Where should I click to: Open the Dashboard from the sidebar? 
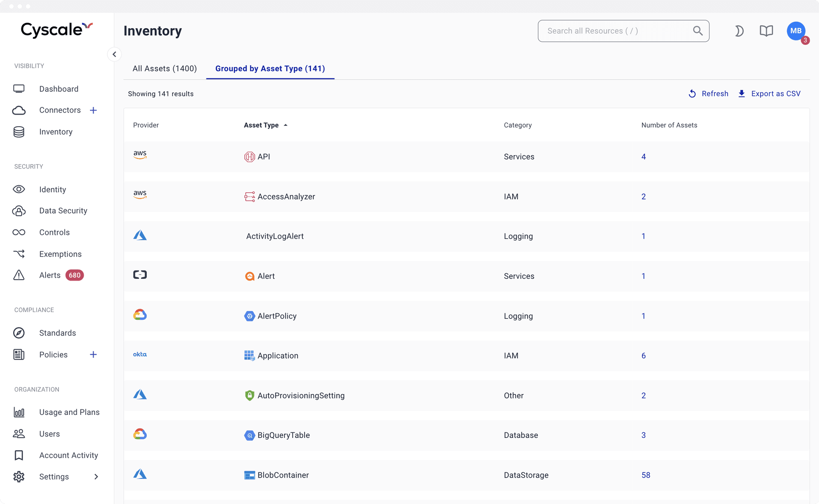click(x=58, y=89)
